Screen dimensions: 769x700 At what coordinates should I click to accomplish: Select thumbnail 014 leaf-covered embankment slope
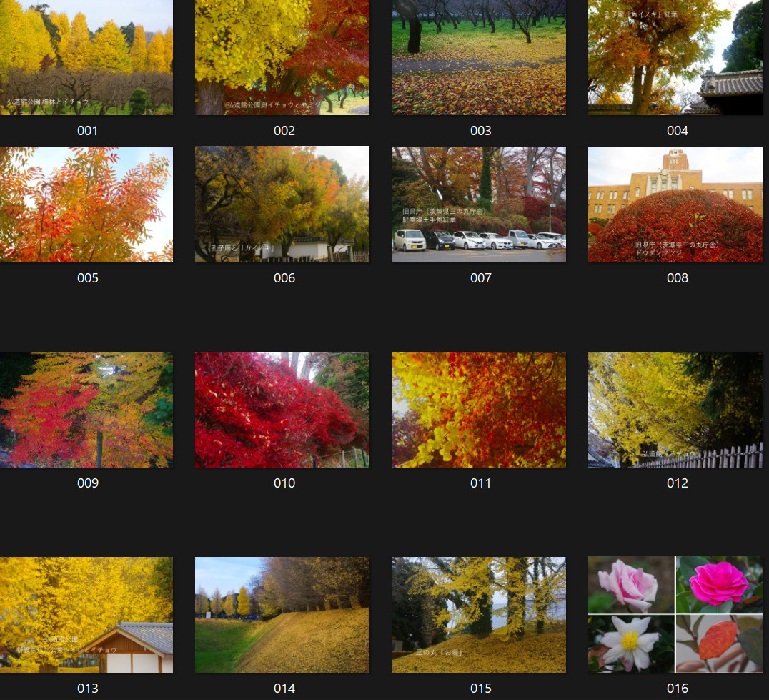tap(282, 615)
